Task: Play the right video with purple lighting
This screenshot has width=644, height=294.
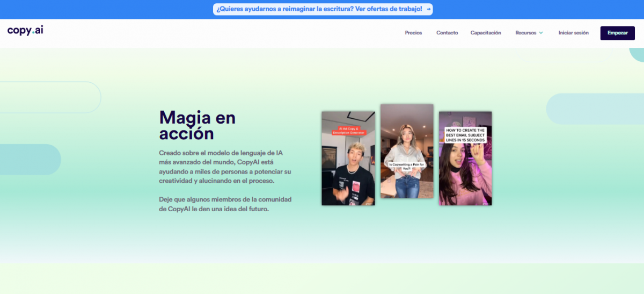Action: point(465,172)
